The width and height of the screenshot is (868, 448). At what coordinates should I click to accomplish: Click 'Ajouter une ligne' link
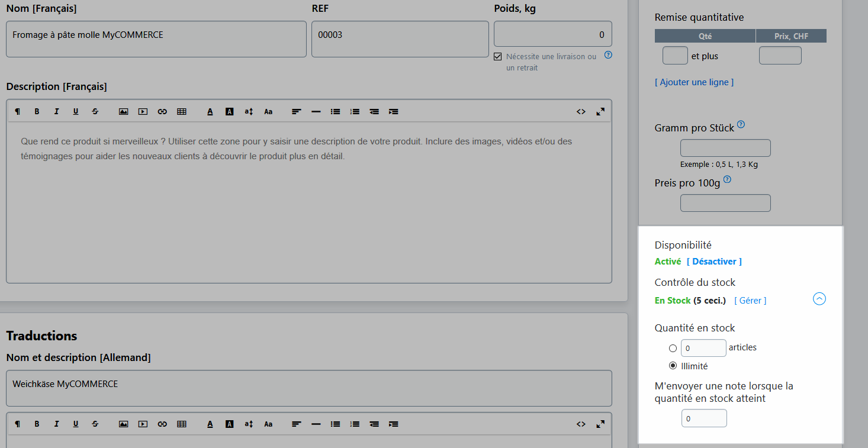[694, 82]
